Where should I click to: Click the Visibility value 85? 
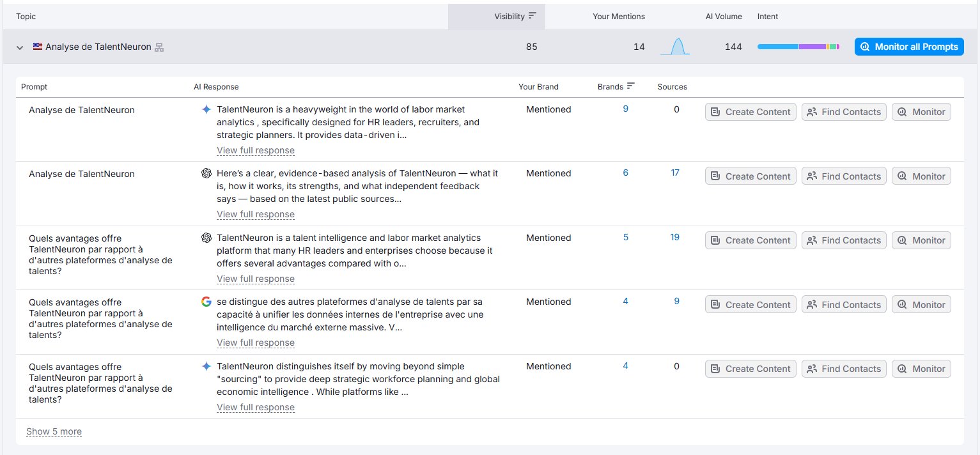point(531,47)
